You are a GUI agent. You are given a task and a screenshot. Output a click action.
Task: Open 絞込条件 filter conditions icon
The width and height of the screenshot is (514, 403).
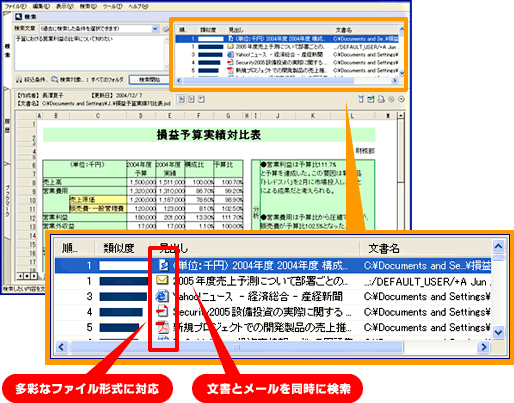click(x=19, y=80)
